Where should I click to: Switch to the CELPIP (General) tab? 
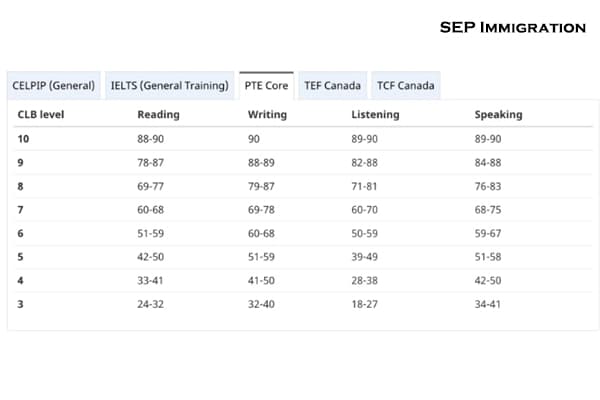[x=54, y=86]
